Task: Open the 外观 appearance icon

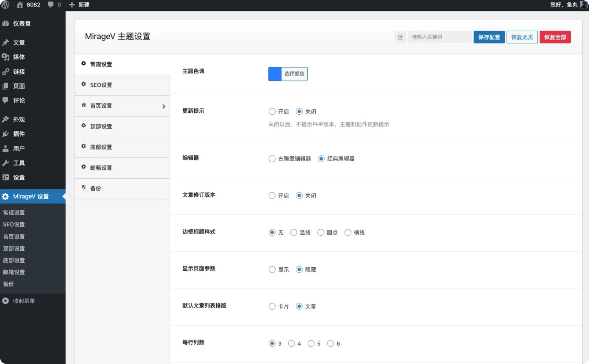Action: click(6, 119)
